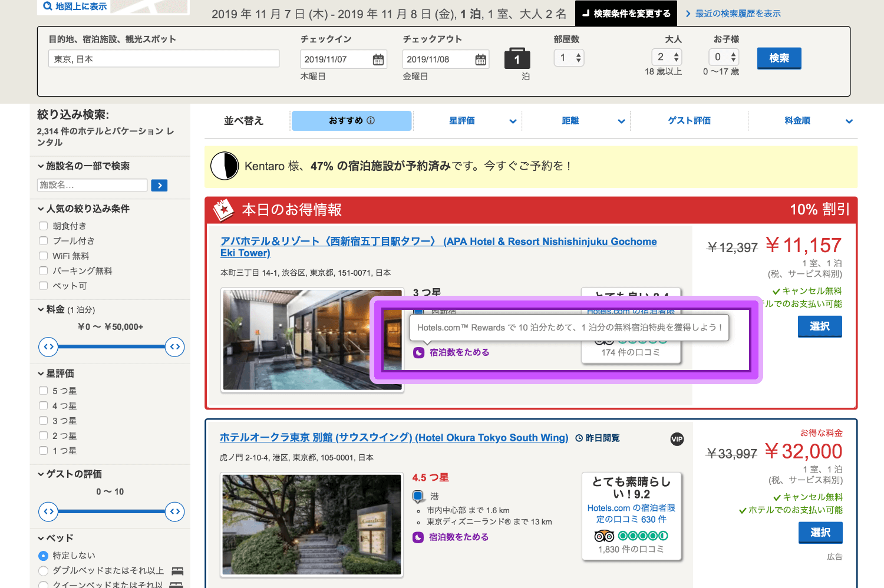Image resolution: width=884 pixels, height=588 pixels.
Task: Collapse the ゲストの評価 section
Action: click(x=70, y=474)
